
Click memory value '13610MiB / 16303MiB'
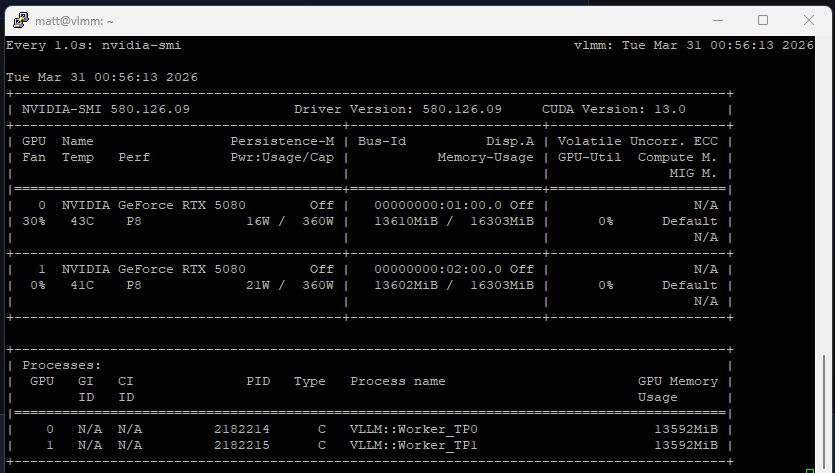click(454, 221)
